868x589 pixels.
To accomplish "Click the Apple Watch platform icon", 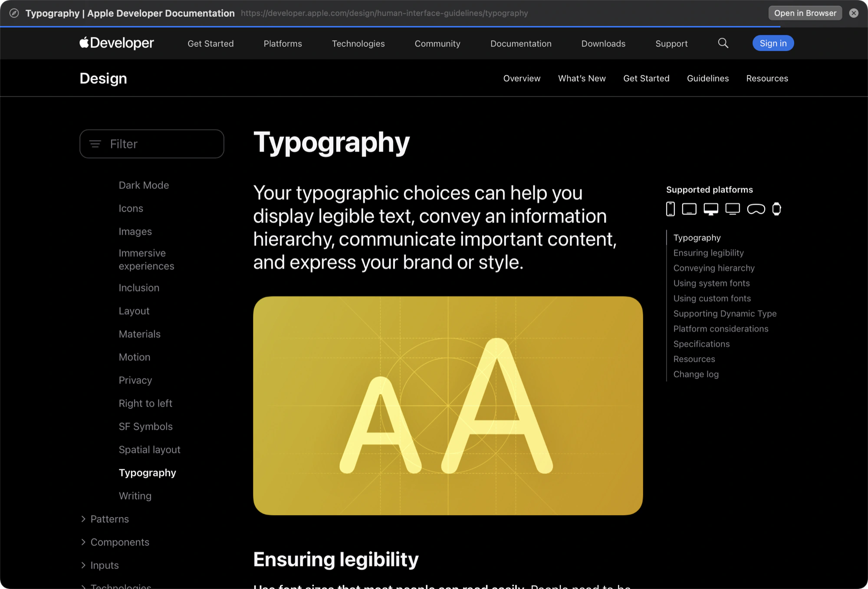I will pyautogui.click(x=777, y=209).
